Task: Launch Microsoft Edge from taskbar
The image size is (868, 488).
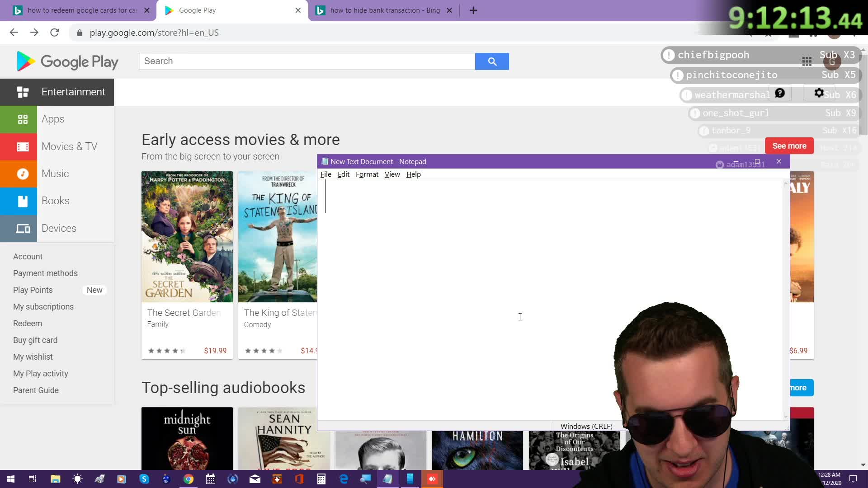Action: pyautogui.click(x=344, y=479)
